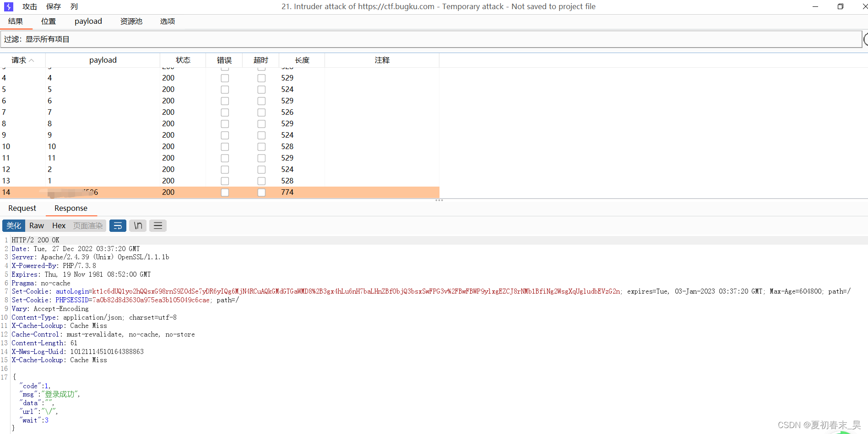Select the 页面渲染 view button
The height and width of the screenshot is (434, 868).
(x=88, y=225)
